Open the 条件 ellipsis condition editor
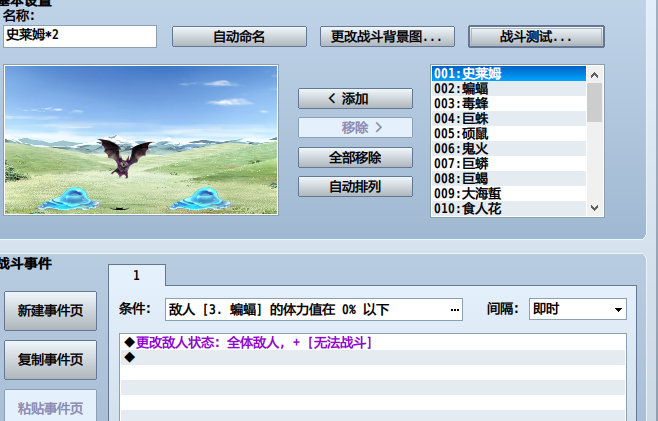The width and height of the screenshot is (658, 421). 455,310
